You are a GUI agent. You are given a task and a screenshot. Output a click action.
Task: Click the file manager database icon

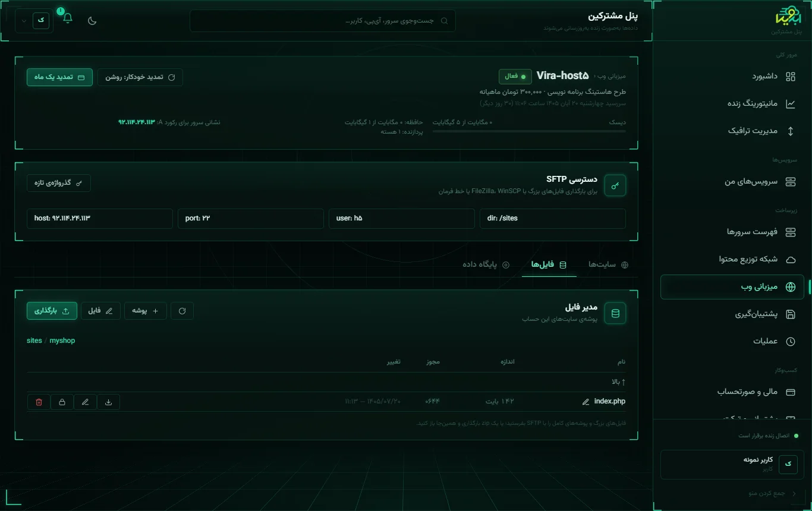click(x=615, y=313)
